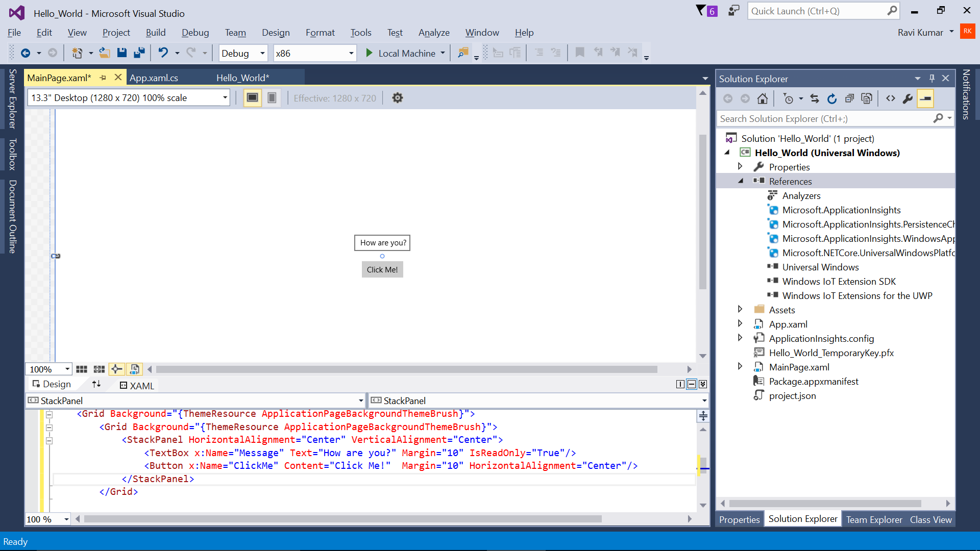The height and width of the screenshot is (551, 980).
Task: Toggle portrait orientation in designer
Action: [272, 98]
